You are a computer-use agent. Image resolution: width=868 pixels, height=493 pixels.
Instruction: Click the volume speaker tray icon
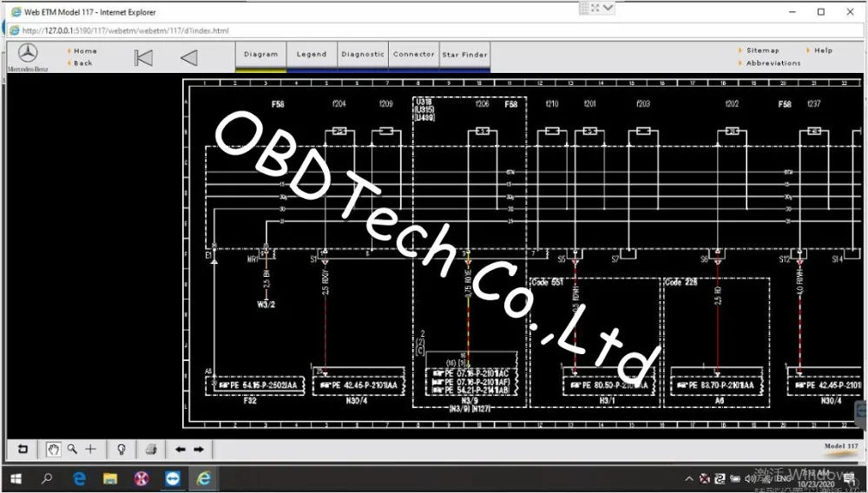750,478
